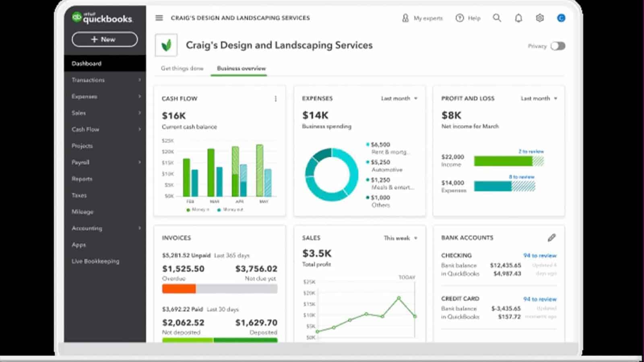Click the CREDIT CARD account heading
644x362 pixels.
[460, 299]
